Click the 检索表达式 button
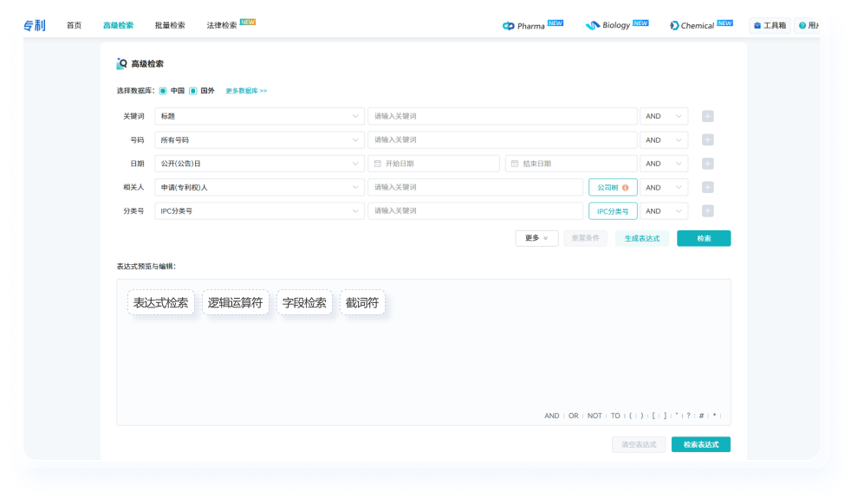Viewport: 858px width, 504px height. pyautogui.click(x=701, y=444)
